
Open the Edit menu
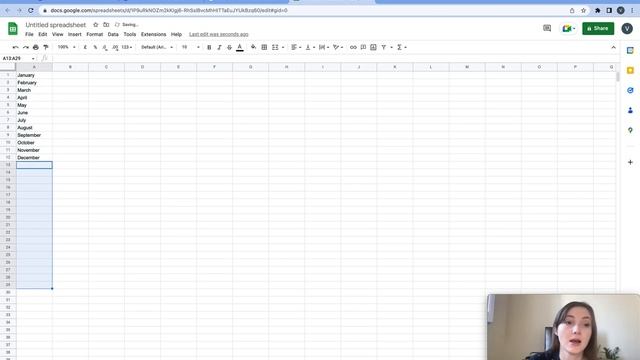(x=43, y=35)
